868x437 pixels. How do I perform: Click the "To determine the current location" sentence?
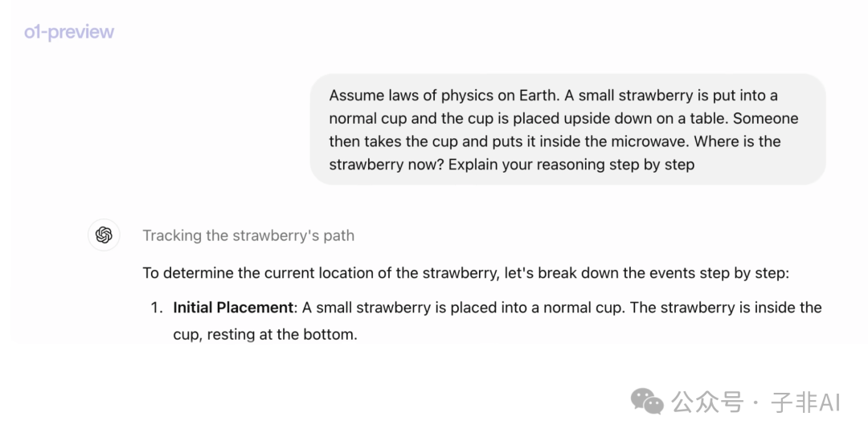pyautogui.click(x=465, y=273)
